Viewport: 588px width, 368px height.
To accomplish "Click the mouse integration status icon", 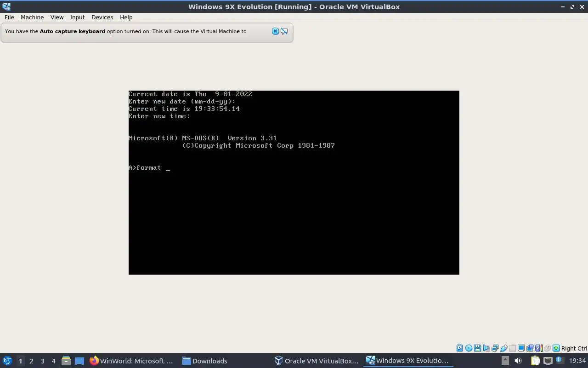I will tap(547, 348).
